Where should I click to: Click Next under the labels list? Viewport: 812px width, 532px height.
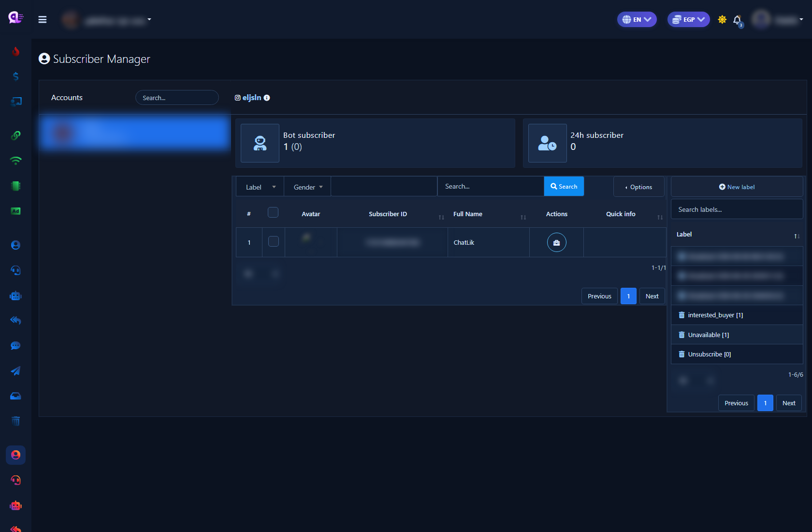[789, 403]
